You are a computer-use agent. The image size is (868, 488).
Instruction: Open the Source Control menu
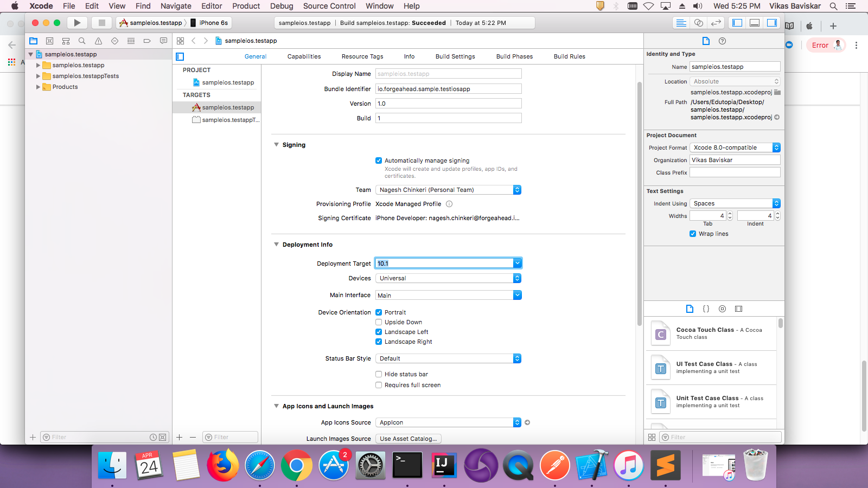(x=329, y=6)
